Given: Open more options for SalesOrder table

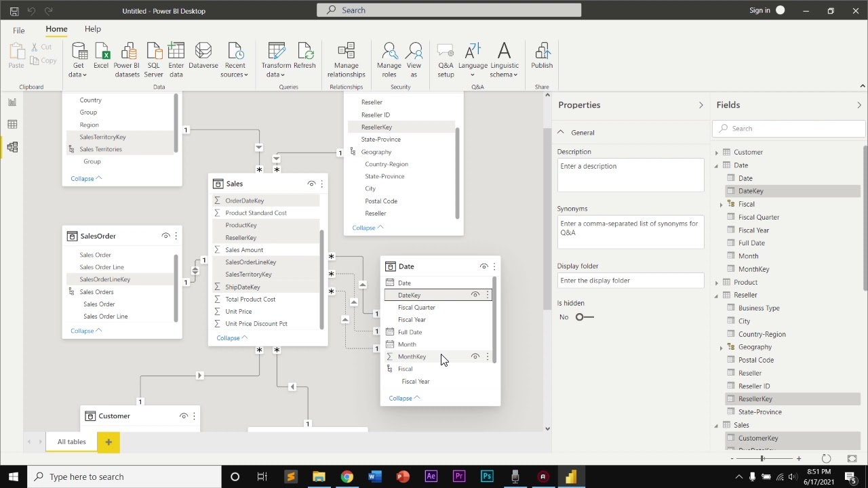Looking at the screenshot, I should pyautogui.click(x=176, y=236).
